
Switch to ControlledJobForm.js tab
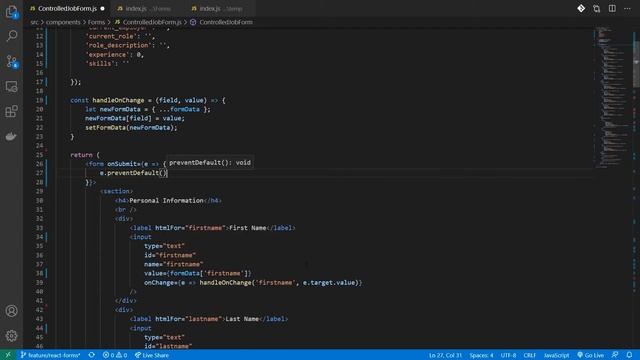68,8
